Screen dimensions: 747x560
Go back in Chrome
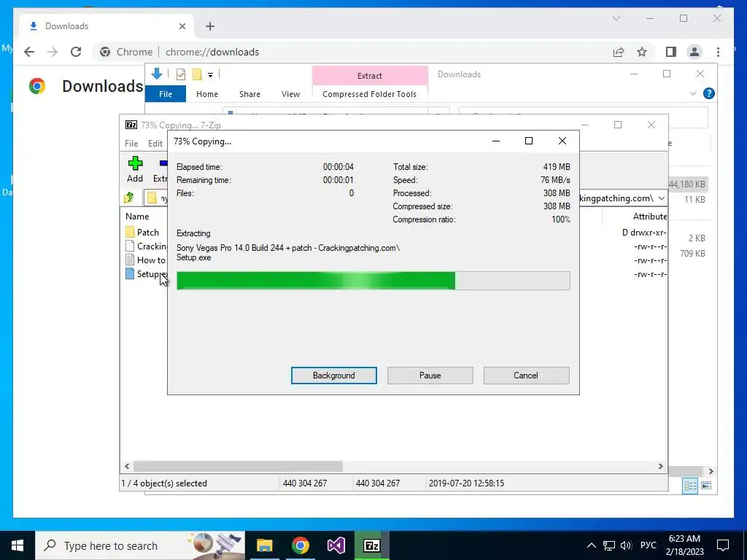point(29,52)
